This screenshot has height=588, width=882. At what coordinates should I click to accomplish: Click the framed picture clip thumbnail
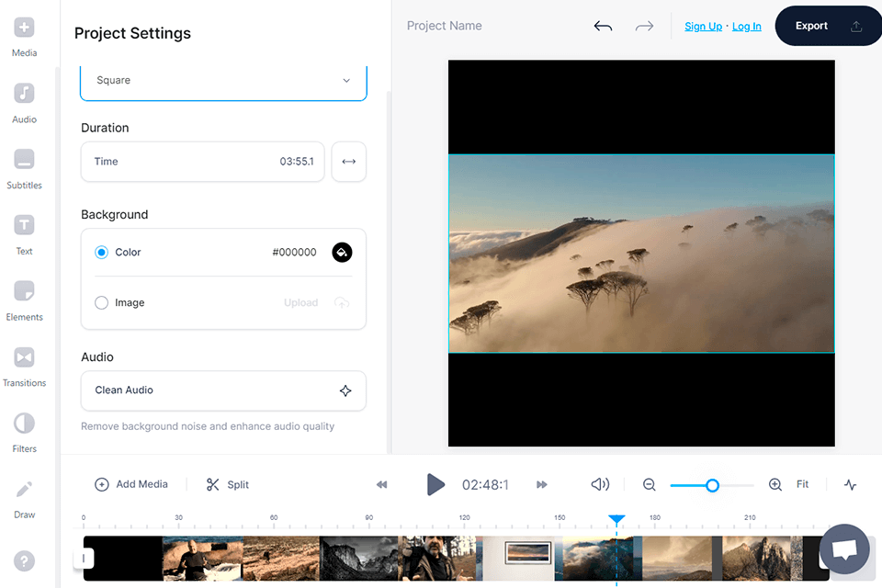[518, 559]
